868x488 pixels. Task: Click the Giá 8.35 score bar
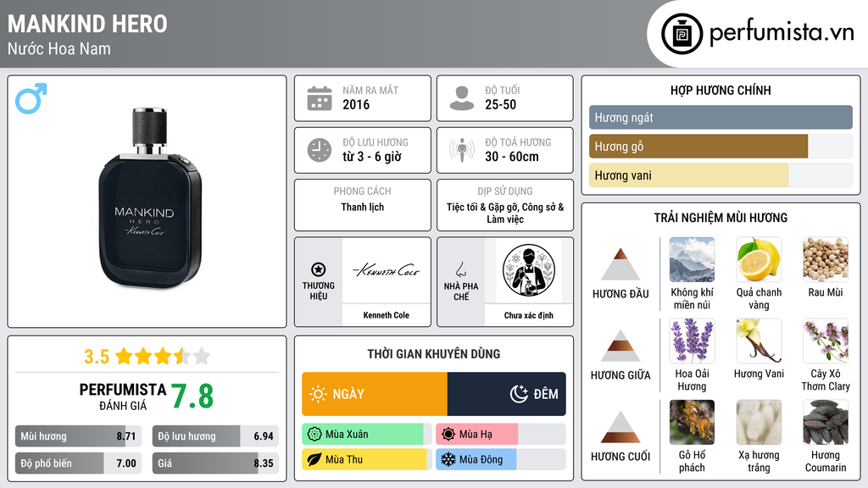tap(215, 463)
